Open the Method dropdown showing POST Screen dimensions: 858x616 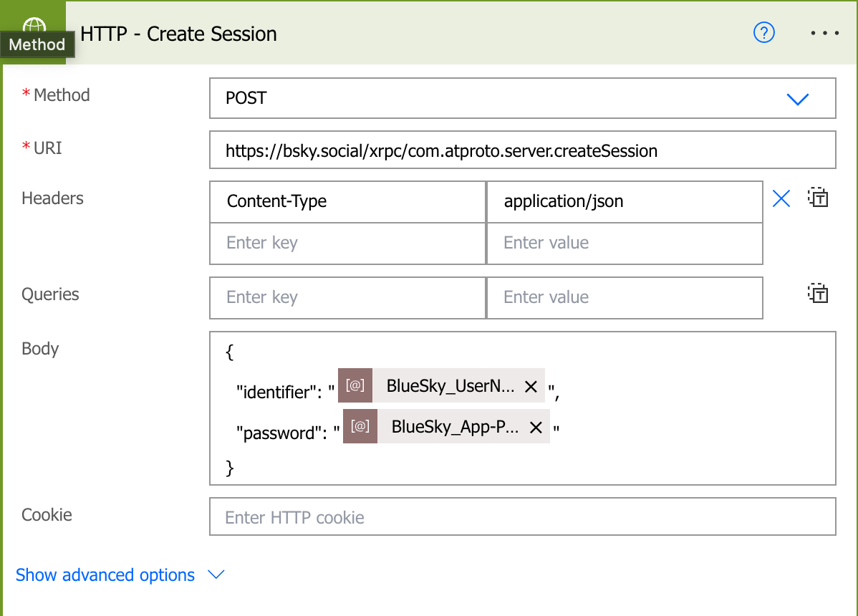point(522,98)
